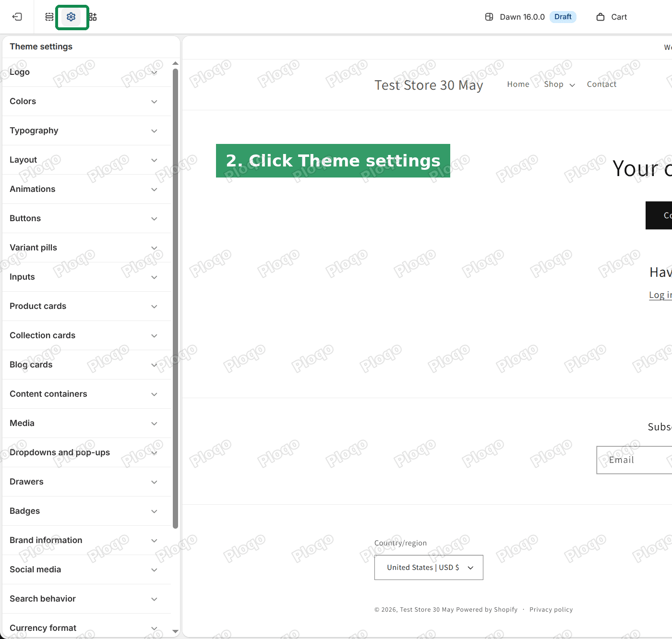The width and height of the screenshot is (672, 639).
Task: Expand the Typography settings section
Action: 87,130
